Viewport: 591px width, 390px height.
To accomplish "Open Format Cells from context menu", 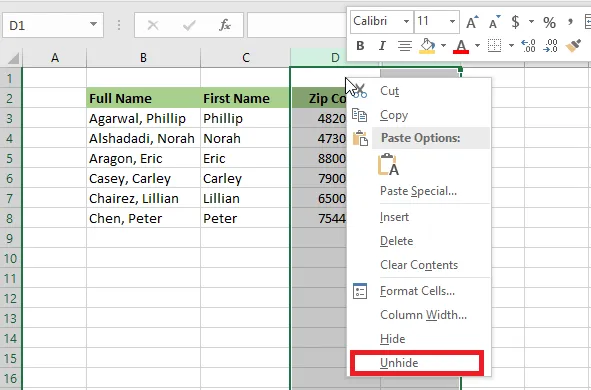I will [419, 291].
